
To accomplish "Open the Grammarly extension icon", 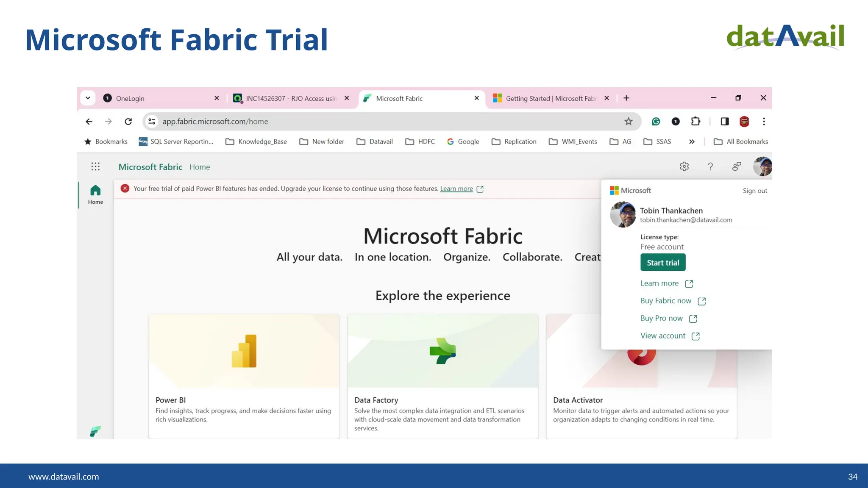I will point(656,122).
